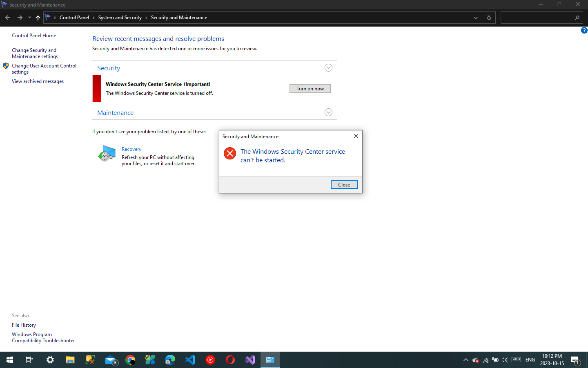The width and height of the screenshot is (588, 368).
Task: Open Visual Studio Code from the taskbar
Action: [190, 360]
